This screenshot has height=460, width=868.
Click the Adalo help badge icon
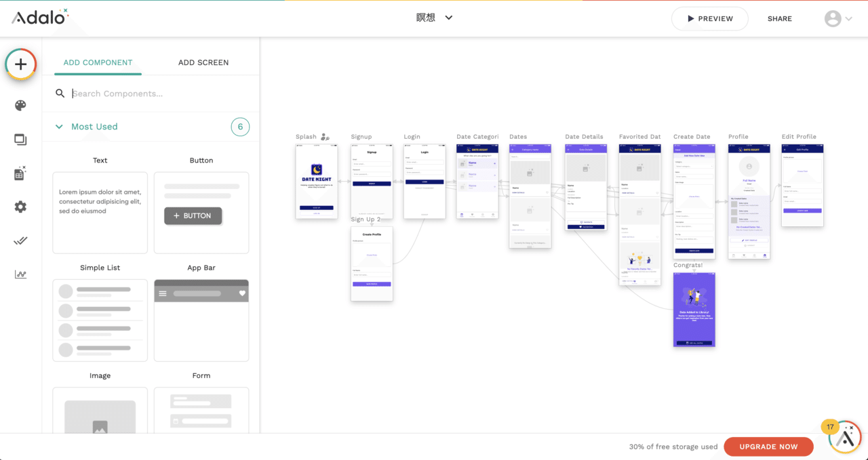click(x=844, y=438)
